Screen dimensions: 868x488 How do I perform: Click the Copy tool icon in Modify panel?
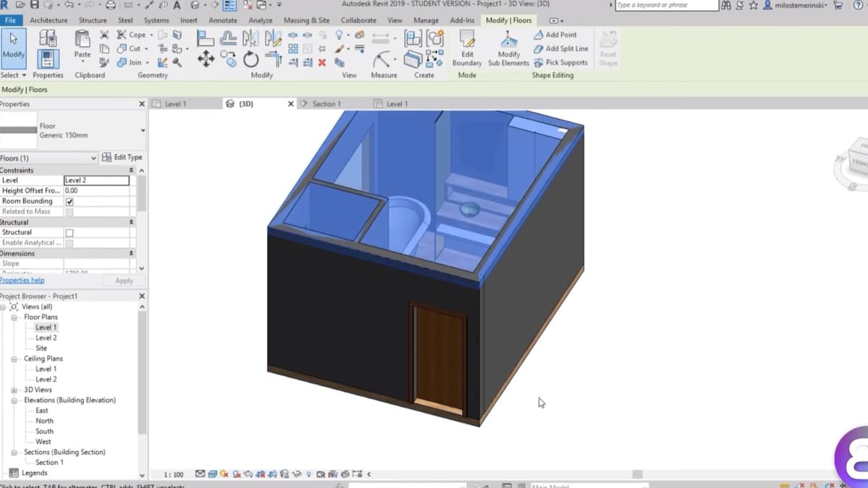[229, 59]
